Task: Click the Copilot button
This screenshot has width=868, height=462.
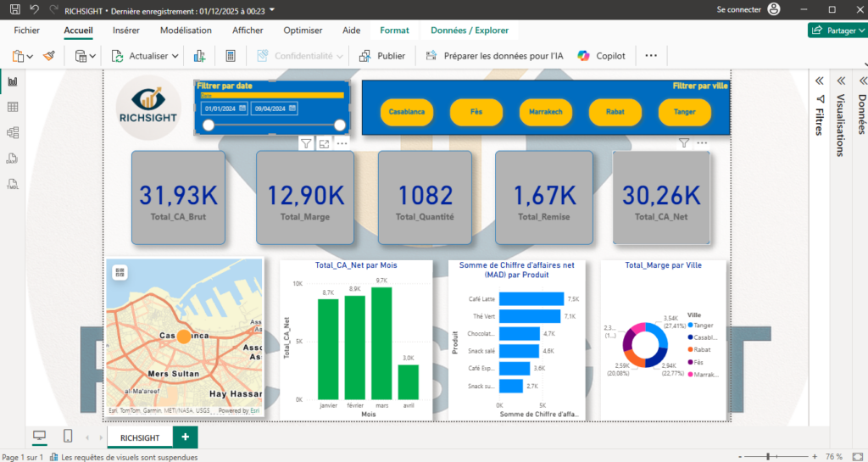Action: pos(601,56)
